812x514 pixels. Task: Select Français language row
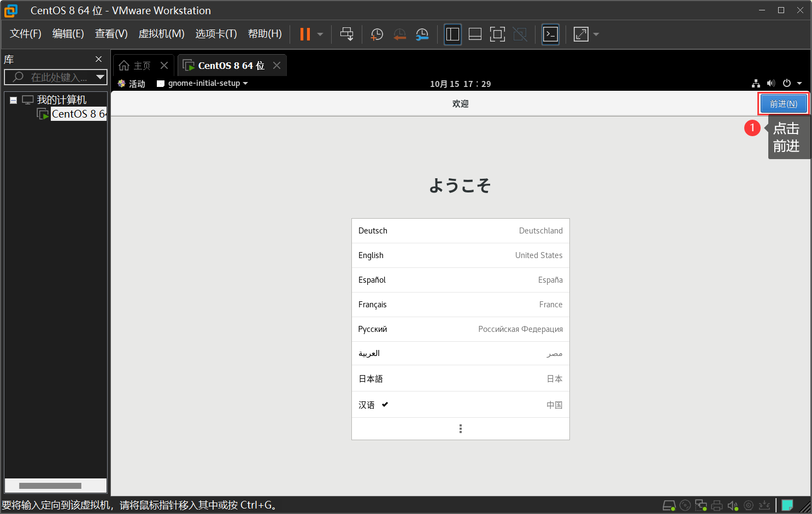coord(461,305)
